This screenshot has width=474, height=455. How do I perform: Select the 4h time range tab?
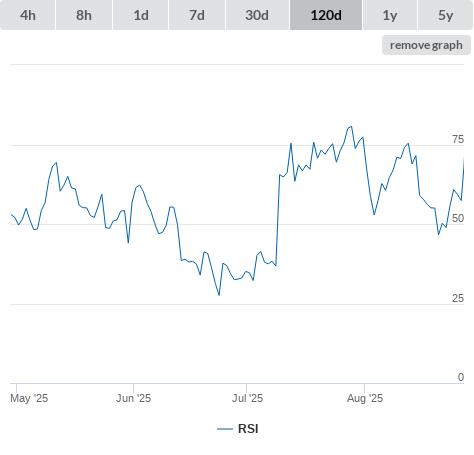pyautogui.click(x=27, y=15)
